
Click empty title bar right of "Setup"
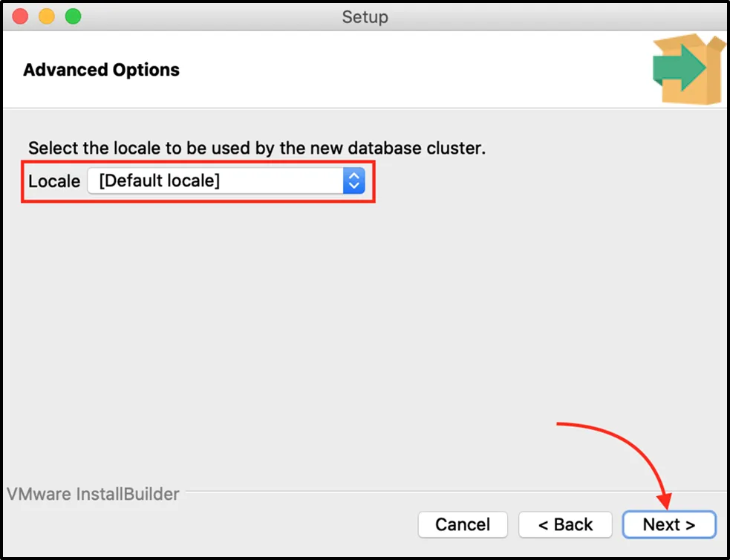pos(557,16)
